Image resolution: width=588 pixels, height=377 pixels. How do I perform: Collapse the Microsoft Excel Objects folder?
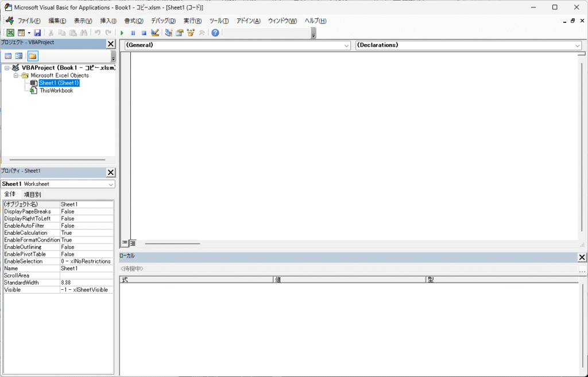pyautogui.click(x=16, y=75)
